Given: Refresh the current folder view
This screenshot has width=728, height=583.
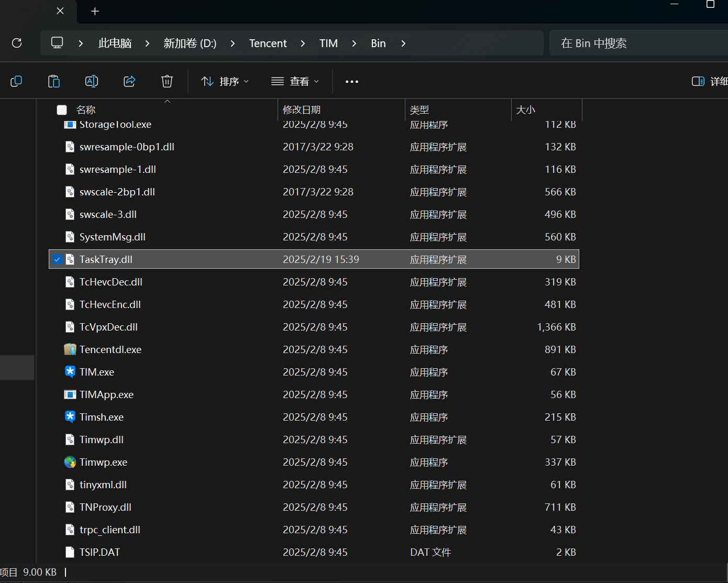Looking at the screenshot, I should click(x=17, y=43).
